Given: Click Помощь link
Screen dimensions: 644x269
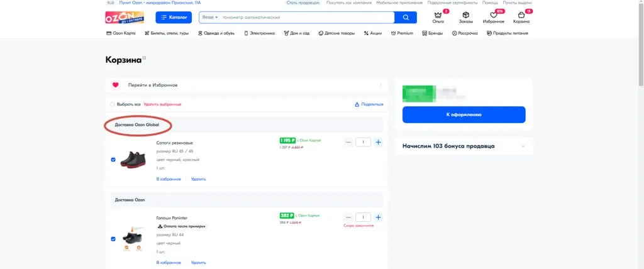Looking at the screenshot, I should pyautogui.click(x=490, y=3).
